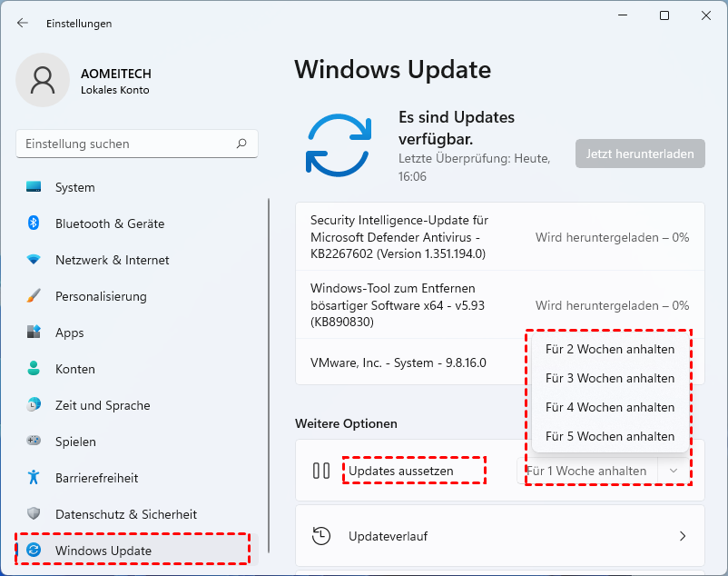Click the large blue update sync icon

pyautogui.click(x=339, y=145)
